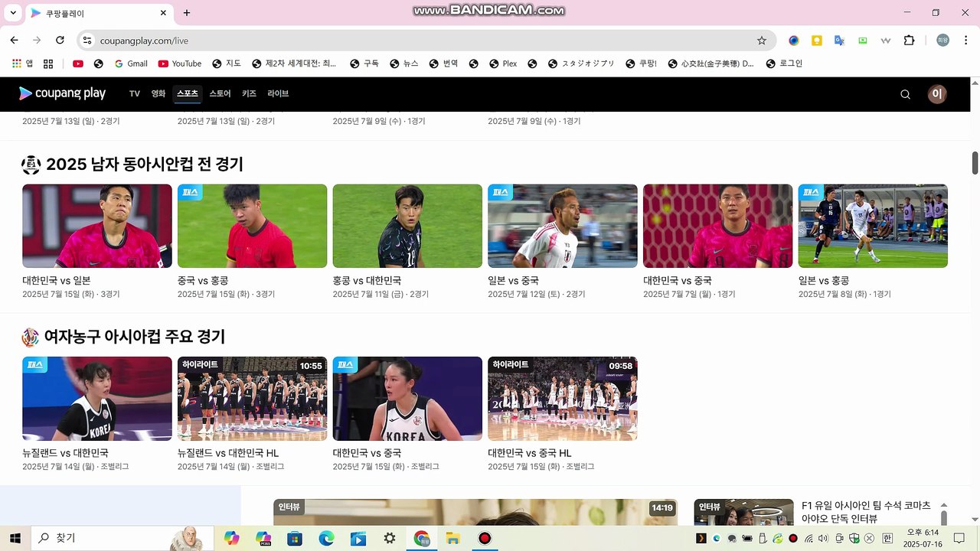Screen dimensions: 980x551
Task: Play the 대한민국 vs 중국 HL highlight thumbnail
Action: point(563,399)
